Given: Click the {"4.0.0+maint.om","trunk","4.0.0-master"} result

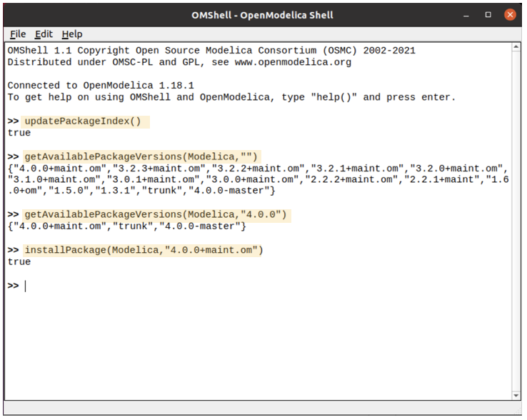Looking at the screenshot, I should 126,226.
